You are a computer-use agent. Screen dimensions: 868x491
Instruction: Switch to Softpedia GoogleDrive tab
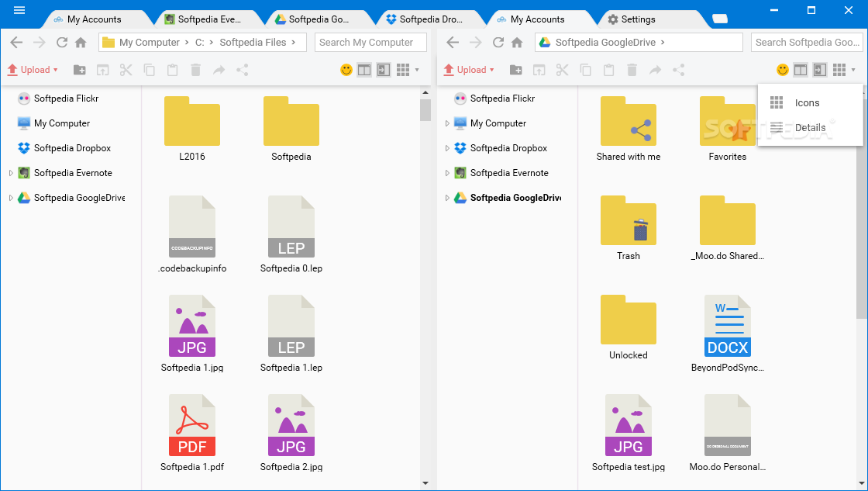click(319, 19)
